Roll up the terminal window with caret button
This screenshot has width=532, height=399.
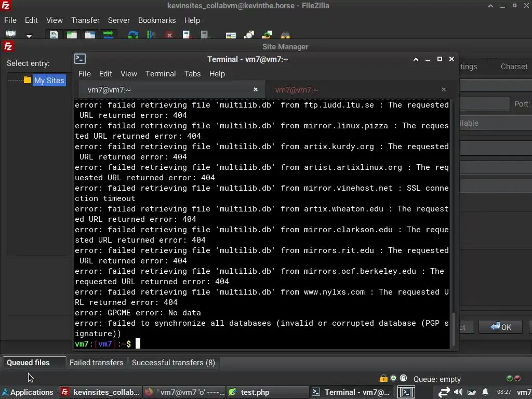coord(416,59)
